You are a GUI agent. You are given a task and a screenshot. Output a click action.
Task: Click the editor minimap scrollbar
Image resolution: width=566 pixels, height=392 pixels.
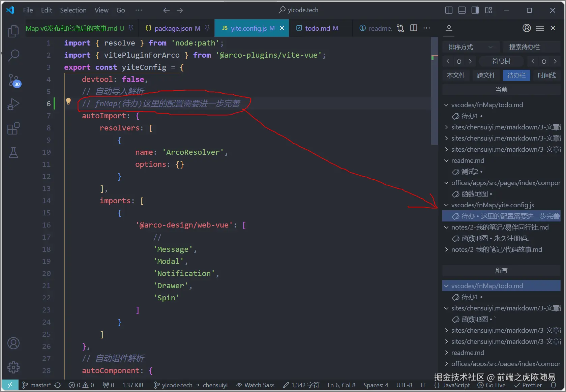point(435,91)
